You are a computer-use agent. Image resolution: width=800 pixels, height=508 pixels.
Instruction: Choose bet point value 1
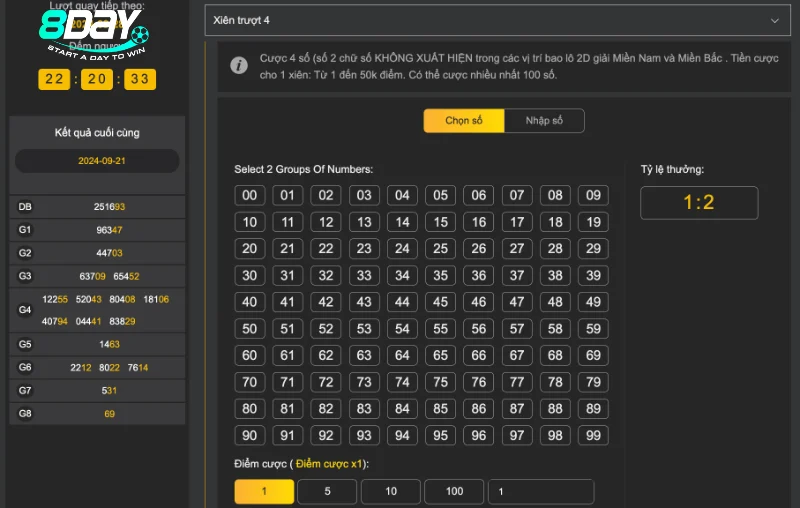(264, 492)
